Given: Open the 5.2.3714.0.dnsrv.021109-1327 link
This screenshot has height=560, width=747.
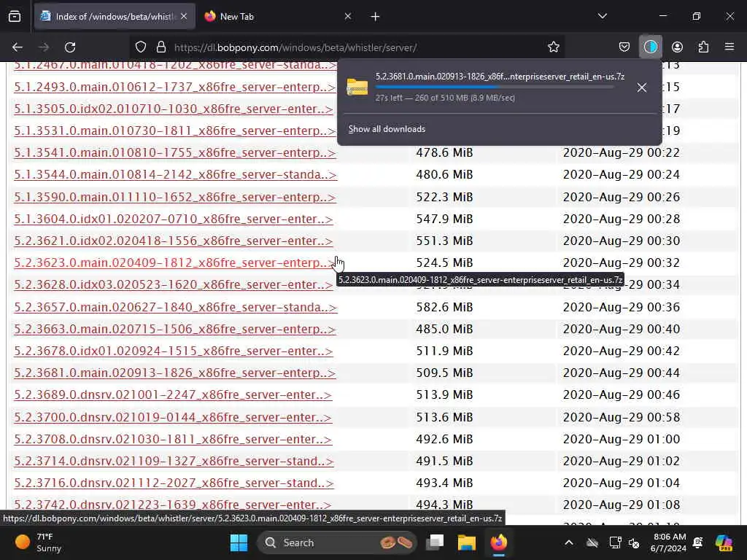Looking at the screenshot, I should pyautogui.click(x=174, y=461).
